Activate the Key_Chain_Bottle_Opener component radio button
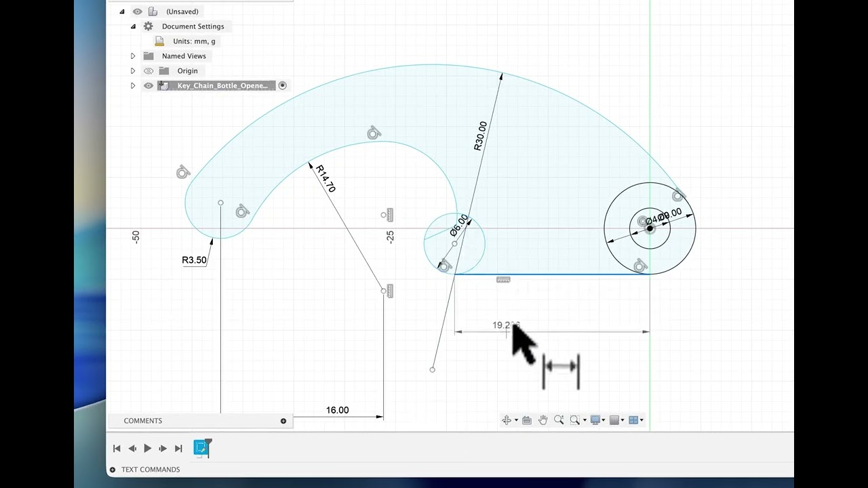 tap(283, 85)
